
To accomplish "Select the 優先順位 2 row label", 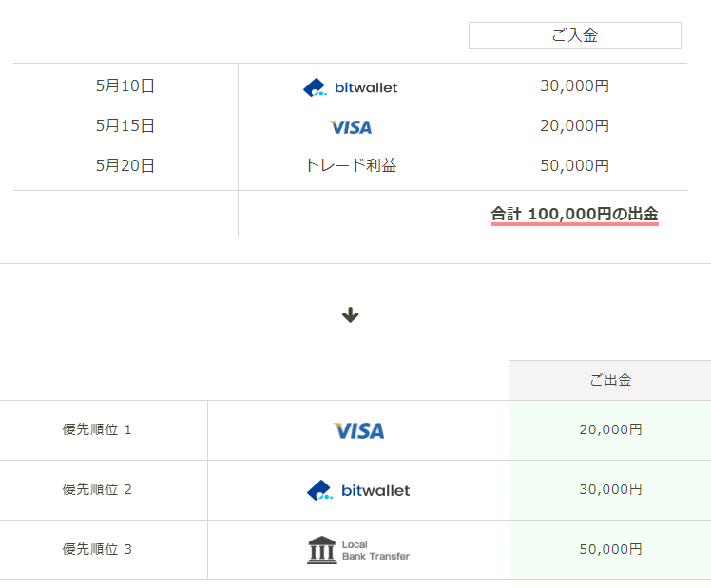I will coord(97,489).
